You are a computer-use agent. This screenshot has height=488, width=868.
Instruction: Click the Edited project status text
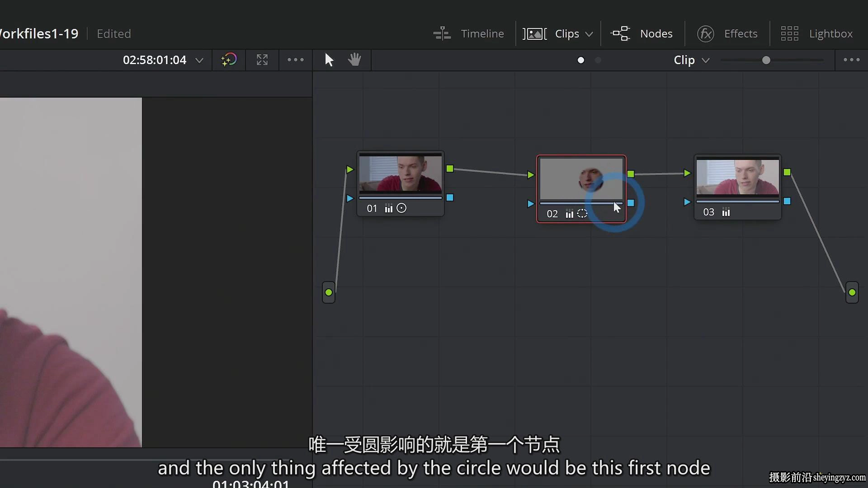click(114, 34)
